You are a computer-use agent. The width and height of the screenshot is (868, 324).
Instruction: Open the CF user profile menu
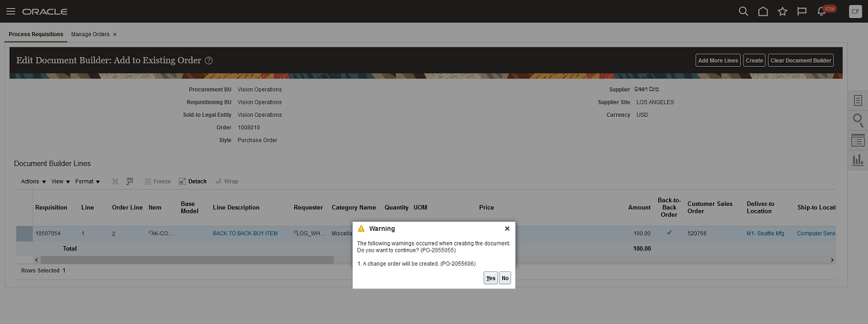[855, 11]
